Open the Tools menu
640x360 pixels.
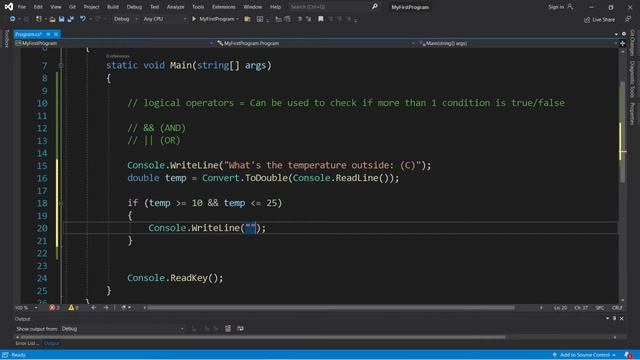198,7
